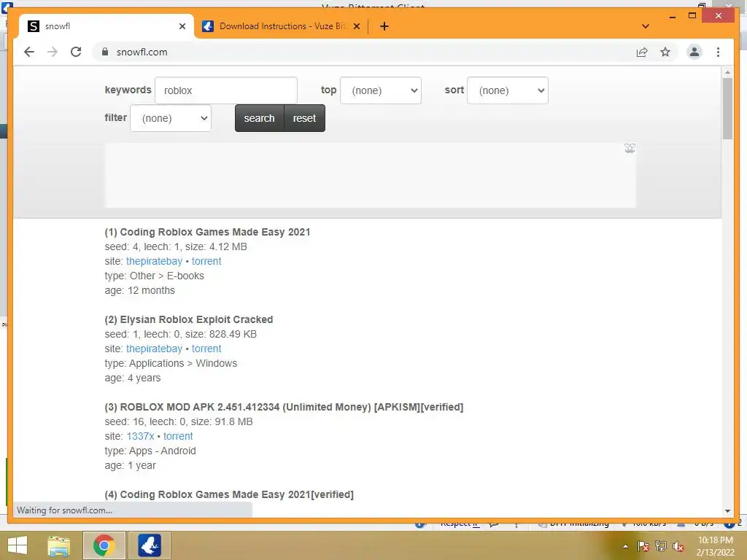Open thepiratebay link for Elysian result
The width and height of the screenshot is (747, 560).
pyautogui.click(x=154, y=349)
